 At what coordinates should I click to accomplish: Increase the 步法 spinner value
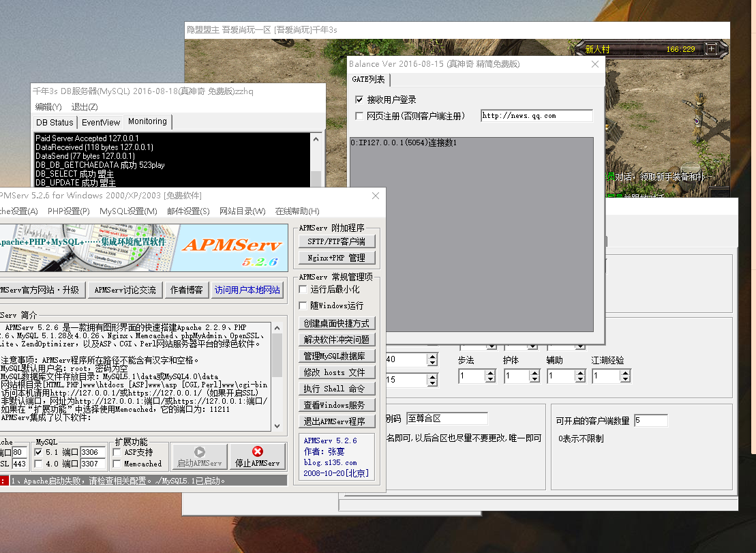[x=490, y=373]
